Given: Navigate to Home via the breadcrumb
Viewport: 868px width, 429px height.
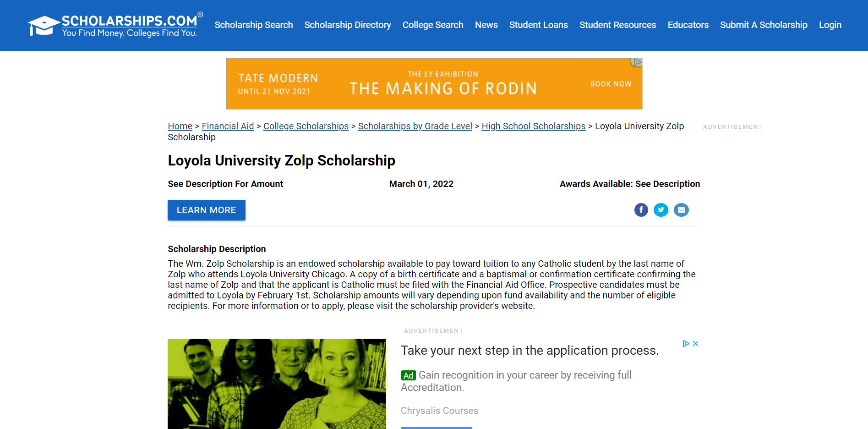Looking at the screenshot, I should [180, 126].
